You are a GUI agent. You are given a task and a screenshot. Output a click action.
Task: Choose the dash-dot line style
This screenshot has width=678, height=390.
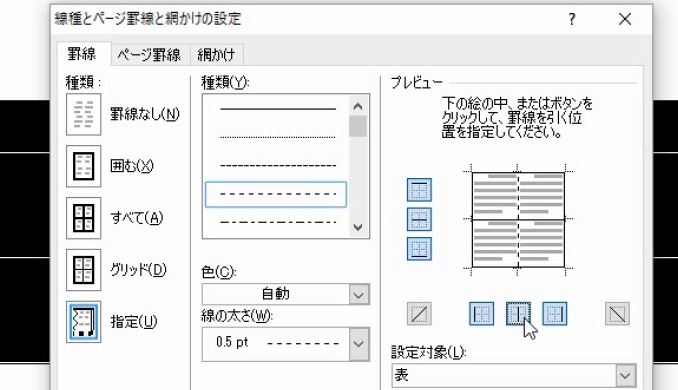click(278, 222)
